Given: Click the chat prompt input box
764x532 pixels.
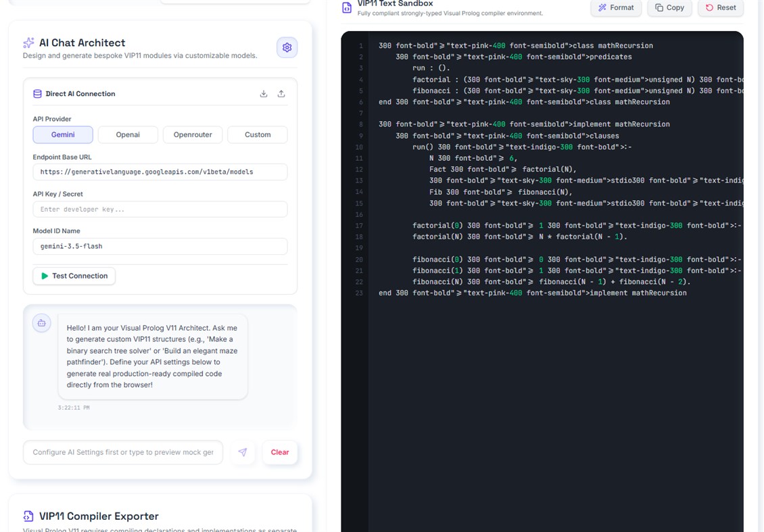Looking at the screenshot, I should point(123,452).
